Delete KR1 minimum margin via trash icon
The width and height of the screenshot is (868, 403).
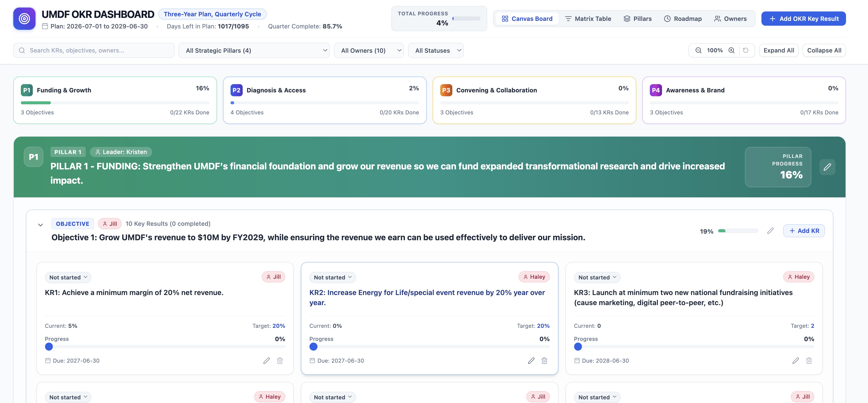click(x=280, y=361)
